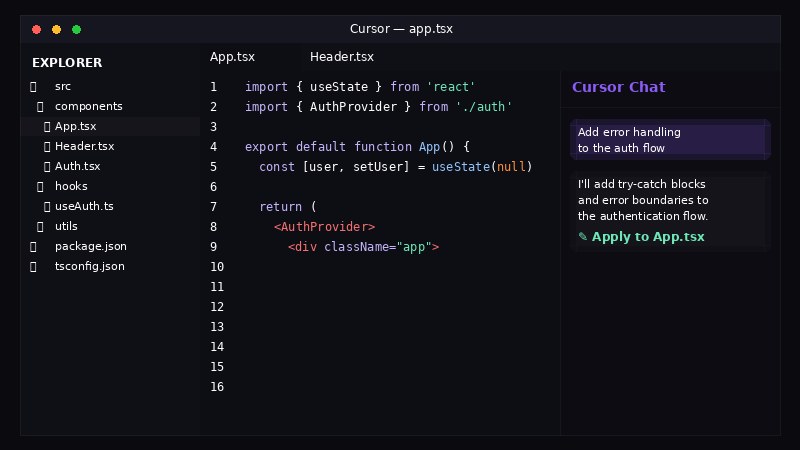Switch to the App.tsx editor tab
The height and width of the screenshot is (450, 800).
pos(232,57)
